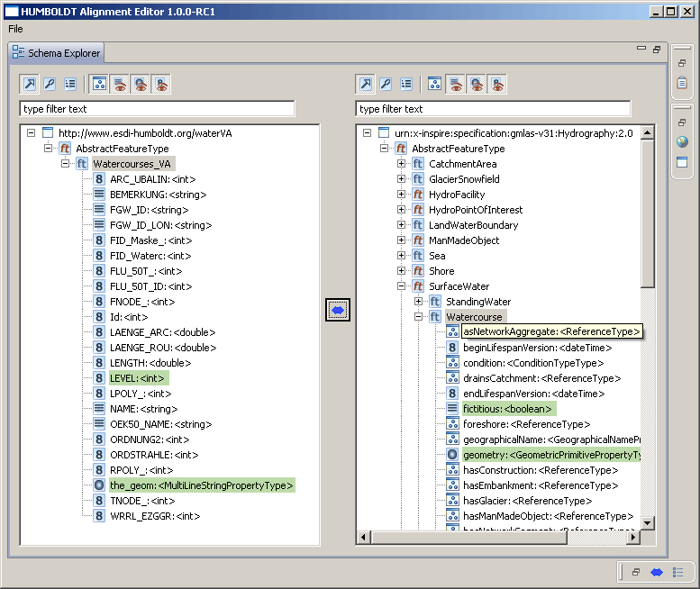Image resolution: width=700 pixels, height=589 pixels.
Task: Expand the Shore node
Action: [x=401, y=271]
